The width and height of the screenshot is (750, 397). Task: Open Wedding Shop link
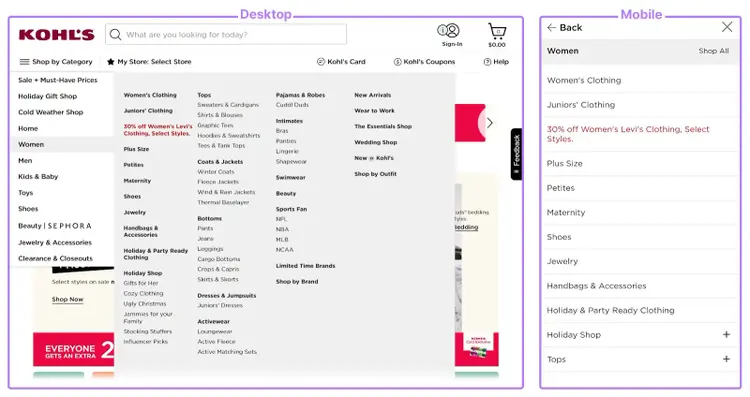(x=375, y=142)
